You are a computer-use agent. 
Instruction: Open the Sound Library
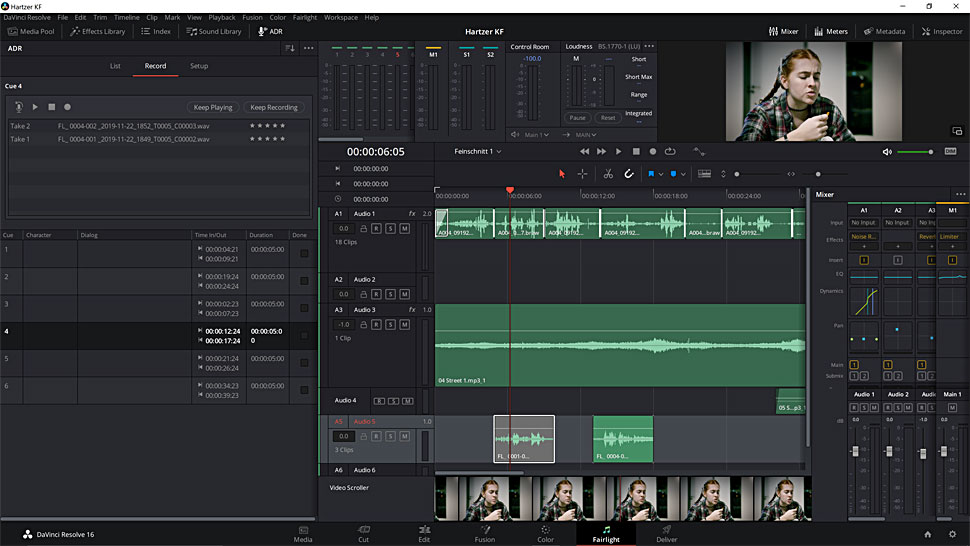[214, 32]
